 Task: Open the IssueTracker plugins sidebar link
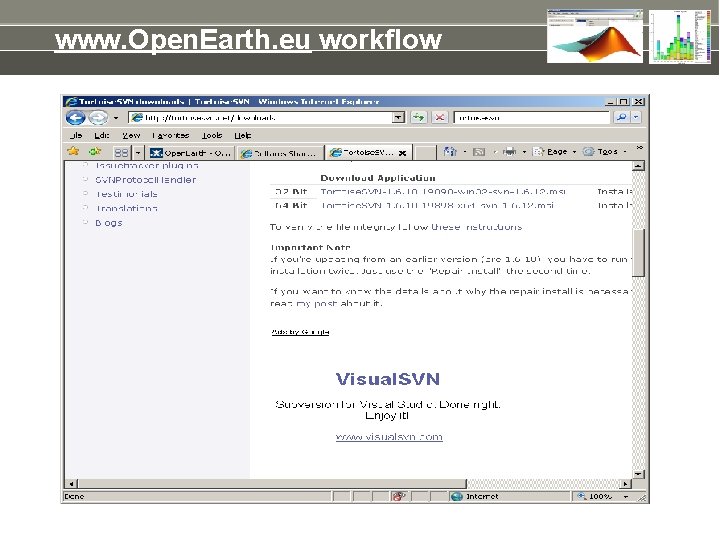click(147, 165)
